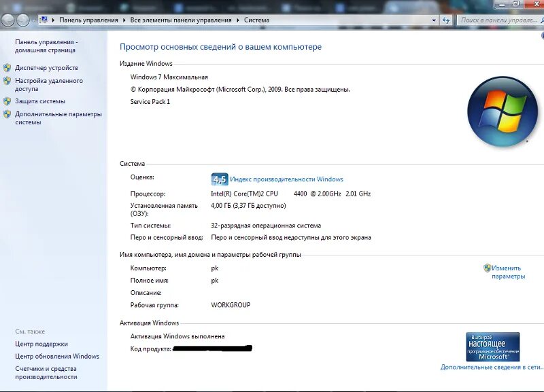Click the refresh button beside address bar
The image size is (544, 392).
coord(447,20)
